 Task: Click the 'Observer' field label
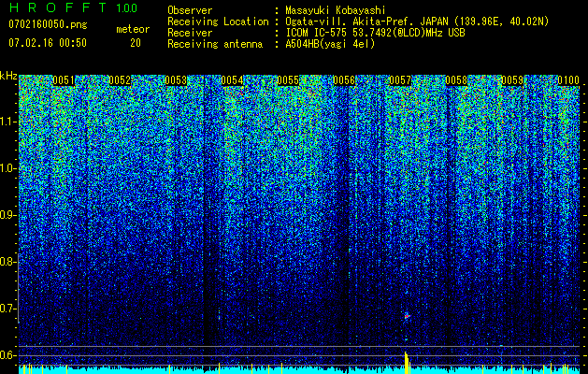[190, 10]
